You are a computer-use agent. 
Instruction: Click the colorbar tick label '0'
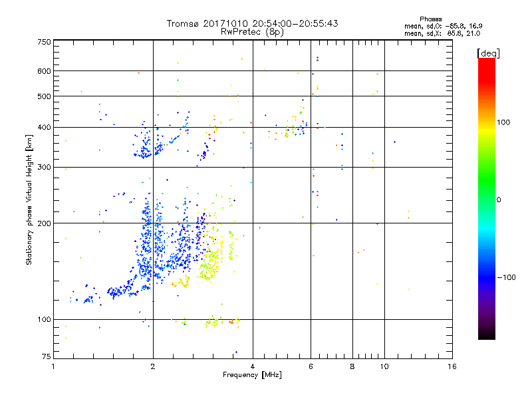(x=499, y=200)
